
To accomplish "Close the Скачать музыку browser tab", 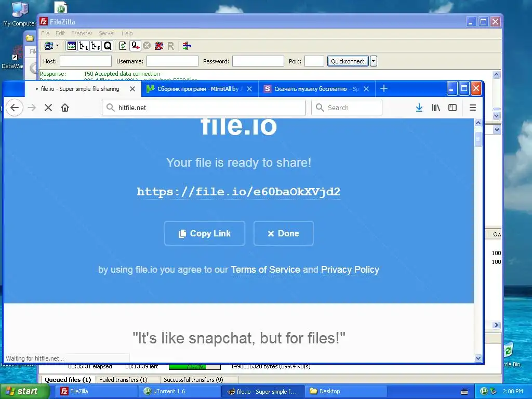I will 366,89.
